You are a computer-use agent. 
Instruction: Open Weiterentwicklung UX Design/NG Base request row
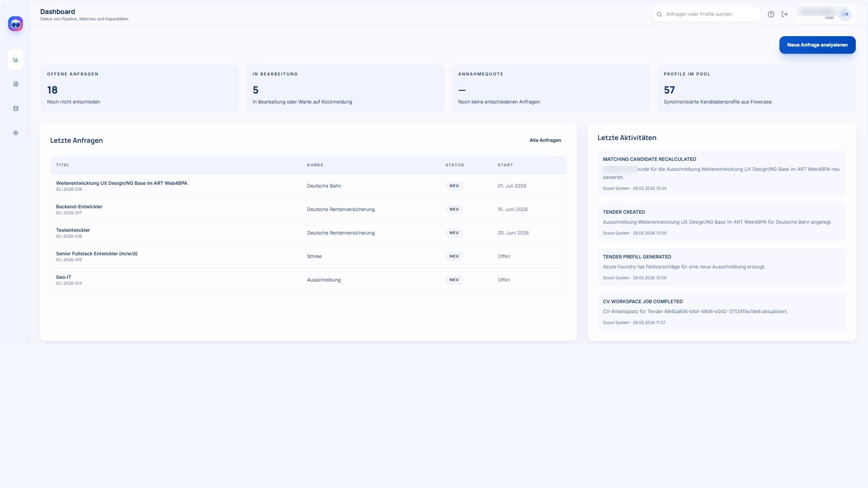click(308, 186)
